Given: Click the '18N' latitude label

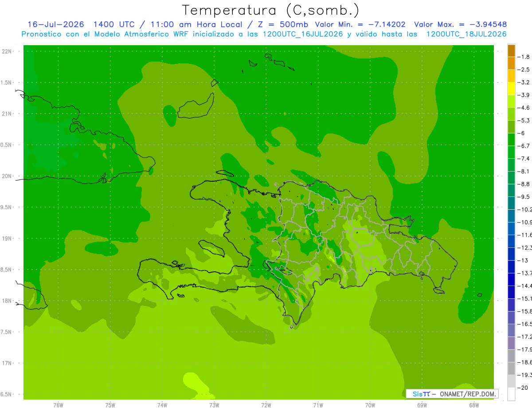Looking at the screenshot, I should (x=7, y=301).
